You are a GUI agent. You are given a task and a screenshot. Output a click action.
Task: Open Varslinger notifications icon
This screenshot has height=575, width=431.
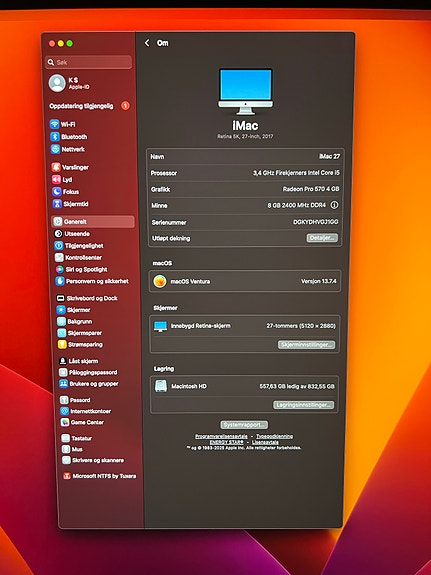56,167
